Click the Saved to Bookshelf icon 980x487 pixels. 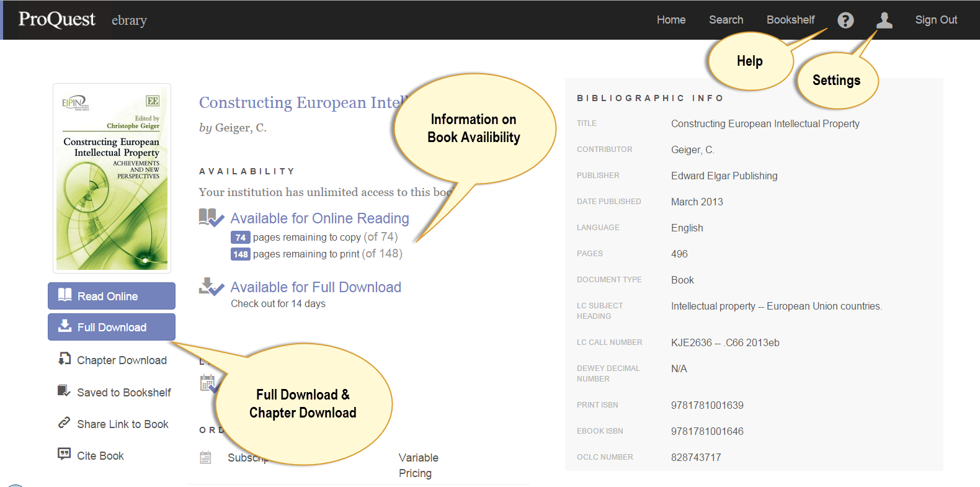point(64,391)
